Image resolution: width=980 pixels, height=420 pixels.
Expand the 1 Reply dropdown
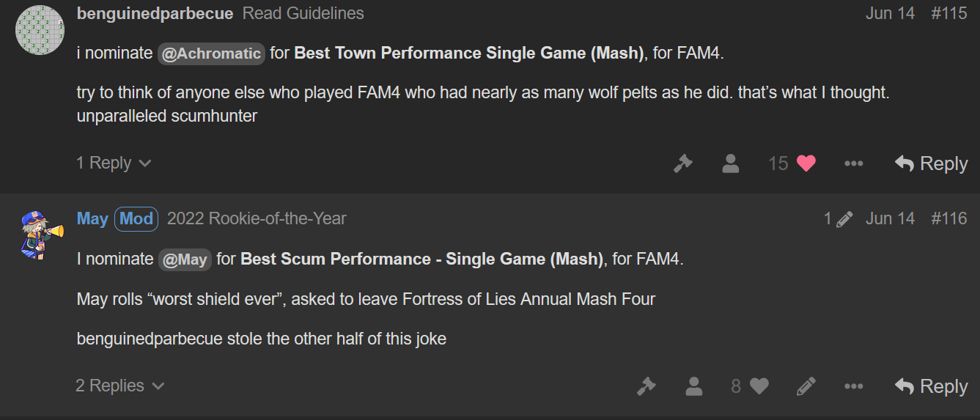pyautogui.click(x=114, y=163)
